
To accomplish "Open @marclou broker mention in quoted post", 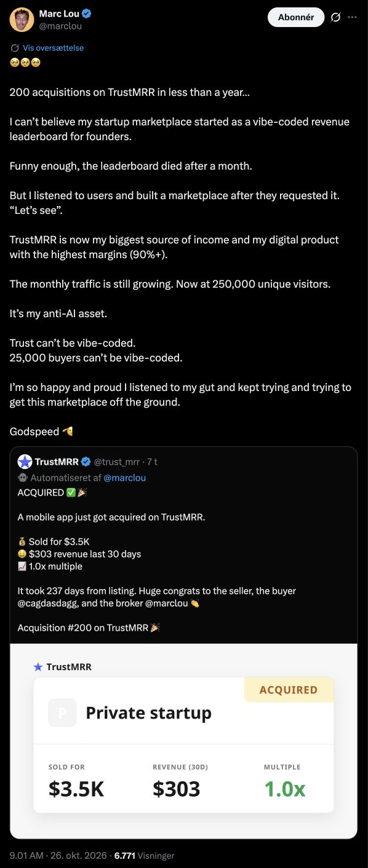I will (x=166, y=603).
